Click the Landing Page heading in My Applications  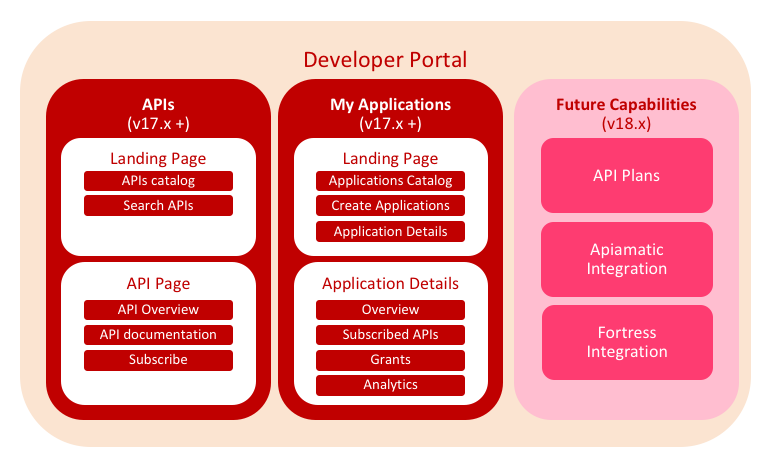pos(390,159)
